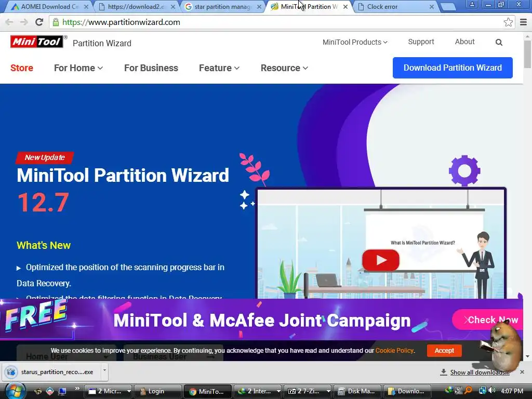Open the Chrome hamburger menu

coord(524,22)
